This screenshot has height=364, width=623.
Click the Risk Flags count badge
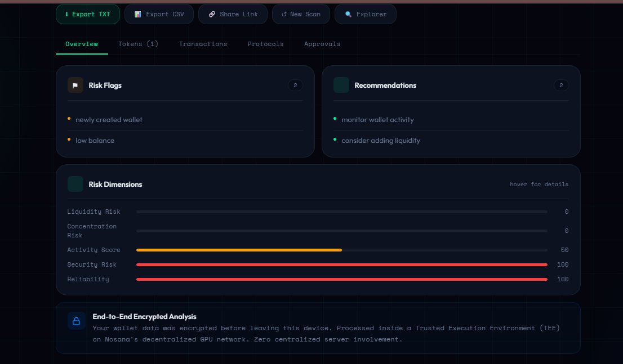coord(295,86)
